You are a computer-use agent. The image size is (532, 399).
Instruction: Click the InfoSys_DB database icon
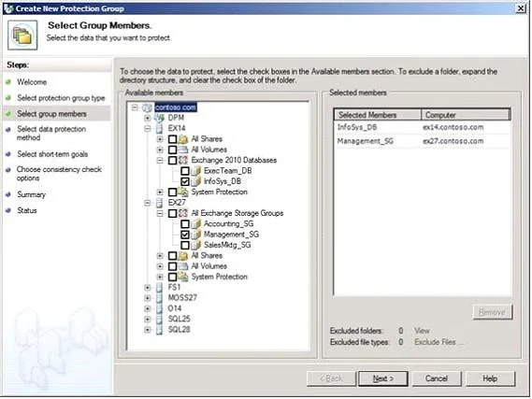[196, 181]
